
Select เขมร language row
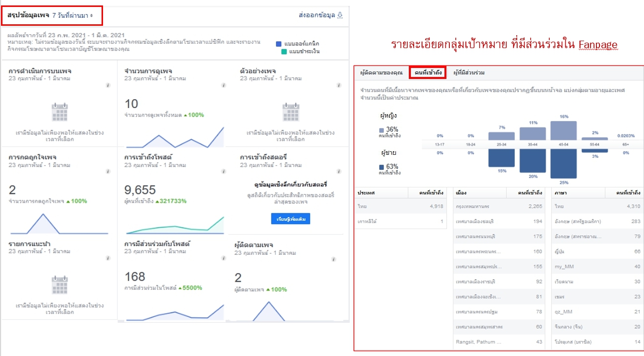(598, 297)
